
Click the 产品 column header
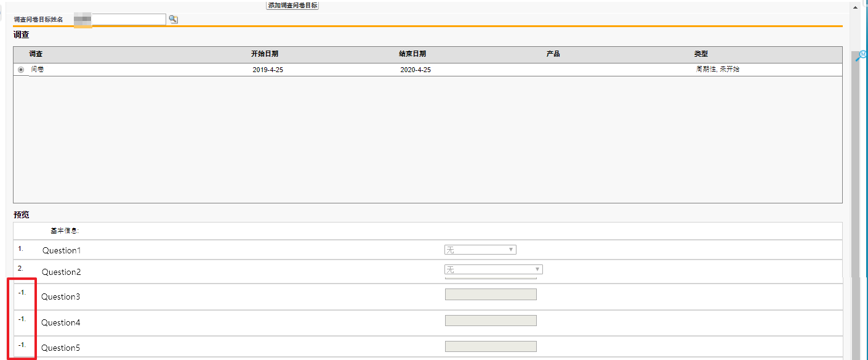pos(553,54)
